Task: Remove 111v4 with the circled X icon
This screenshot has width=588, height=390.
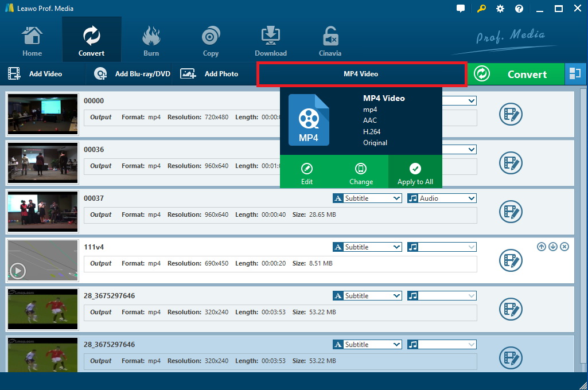Action: tap(564, 246)
